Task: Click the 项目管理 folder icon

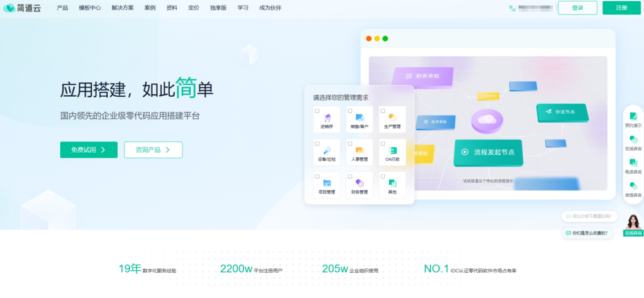Action: click(x=327, y=183)
